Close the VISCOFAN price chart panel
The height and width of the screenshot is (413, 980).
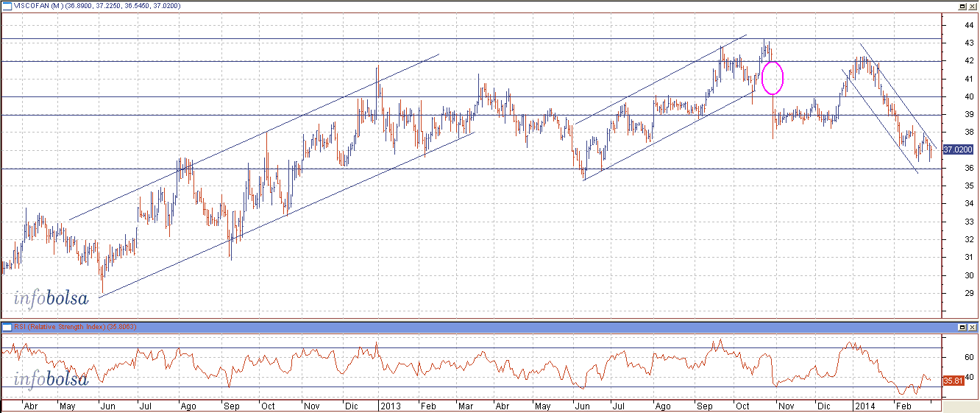click(972, 7)
